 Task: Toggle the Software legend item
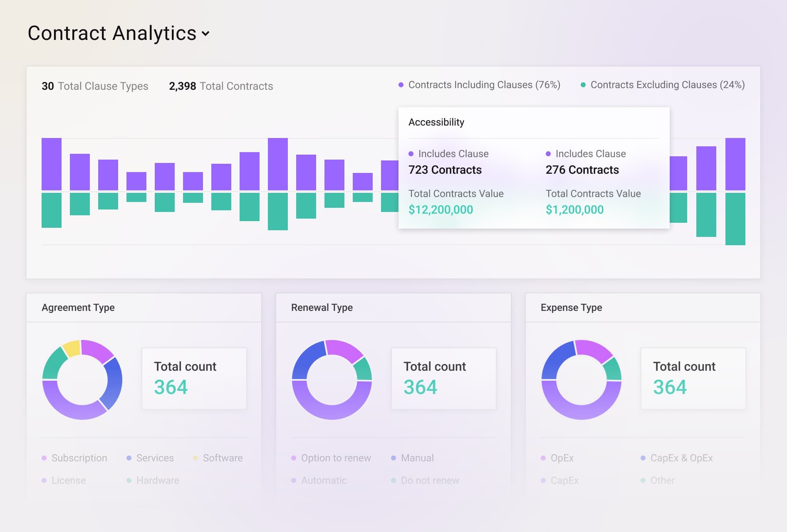(218, 458)
